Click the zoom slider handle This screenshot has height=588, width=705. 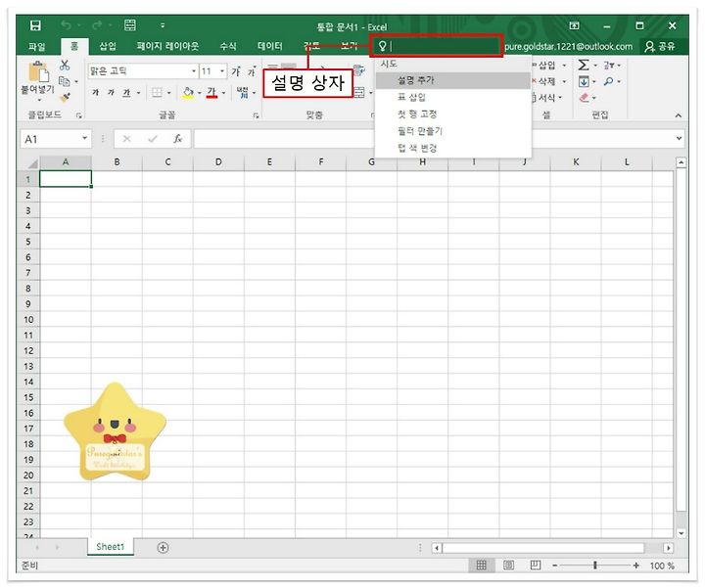(595, 565)
